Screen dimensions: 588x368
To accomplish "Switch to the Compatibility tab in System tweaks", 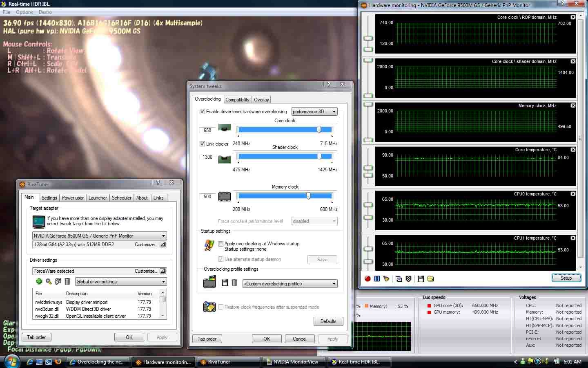I will coord(237,100).
